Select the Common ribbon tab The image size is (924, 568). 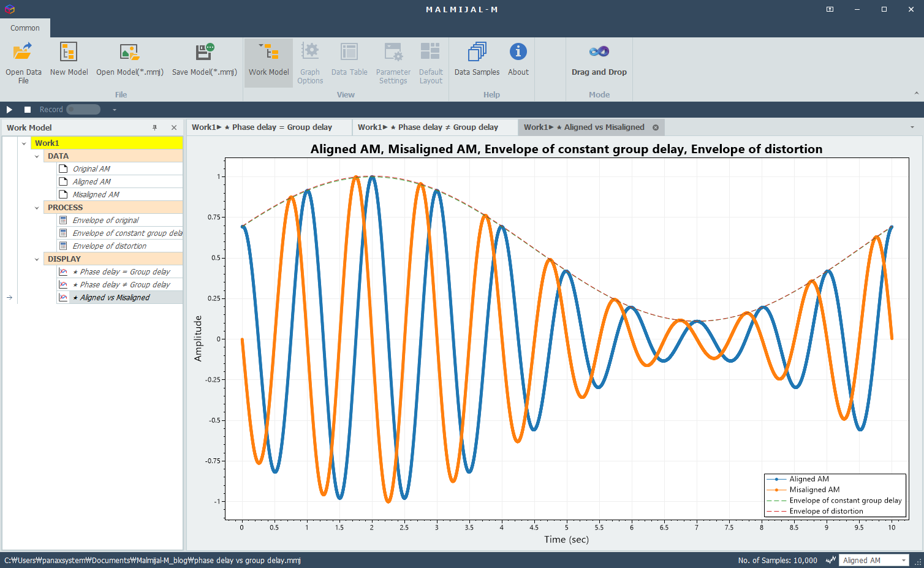coord(25,28)
